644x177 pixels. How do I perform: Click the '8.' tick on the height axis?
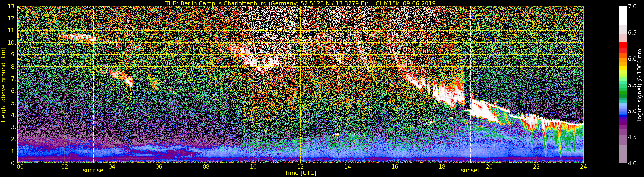pos(13,67)
